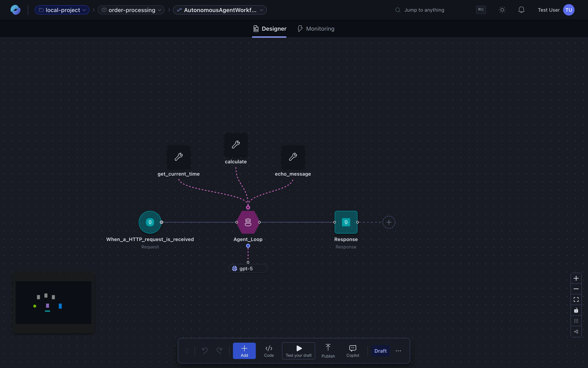Click the Draft status badge
Screen dimensions: 588x368
click(x=381, y=351)
